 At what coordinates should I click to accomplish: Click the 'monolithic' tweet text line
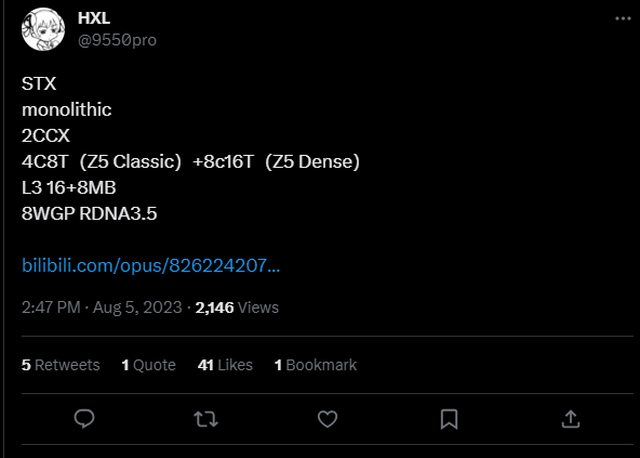(x=64, y=110)
